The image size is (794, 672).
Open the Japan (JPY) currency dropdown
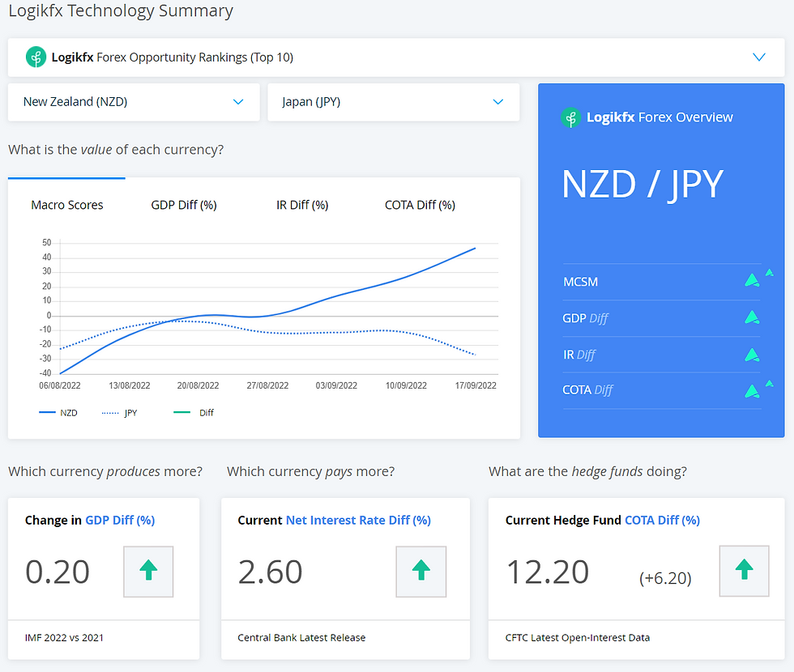coord(394,102)
